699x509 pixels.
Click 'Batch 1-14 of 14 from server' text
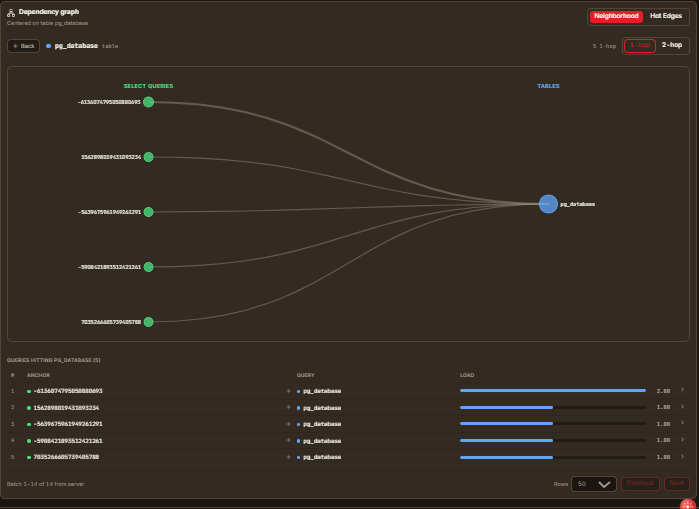tap(45, 484)
